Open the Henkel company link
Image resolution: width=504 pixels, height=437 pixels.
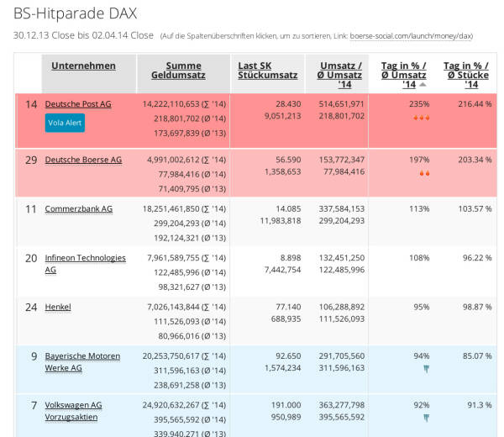tap(58, 307)
